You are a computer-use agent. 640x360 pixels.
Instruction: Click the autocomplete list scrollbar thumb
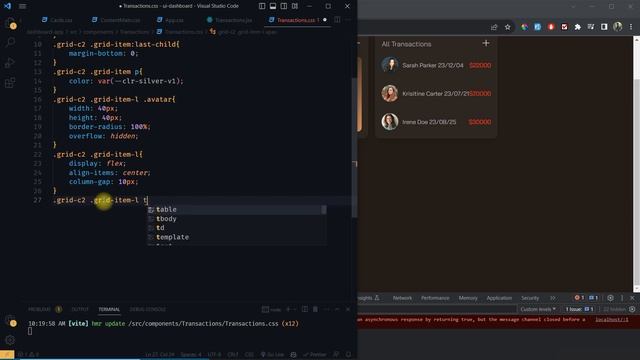pos(324,209)
